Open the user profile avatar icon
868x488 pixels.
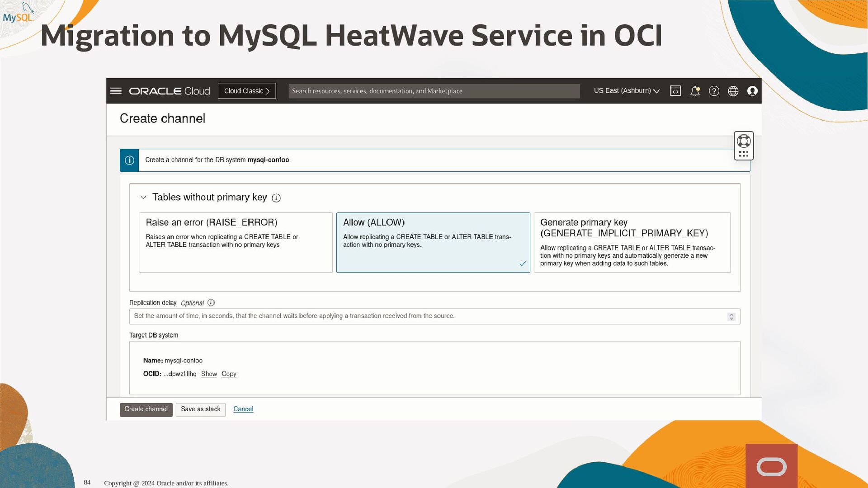(752, 91)
